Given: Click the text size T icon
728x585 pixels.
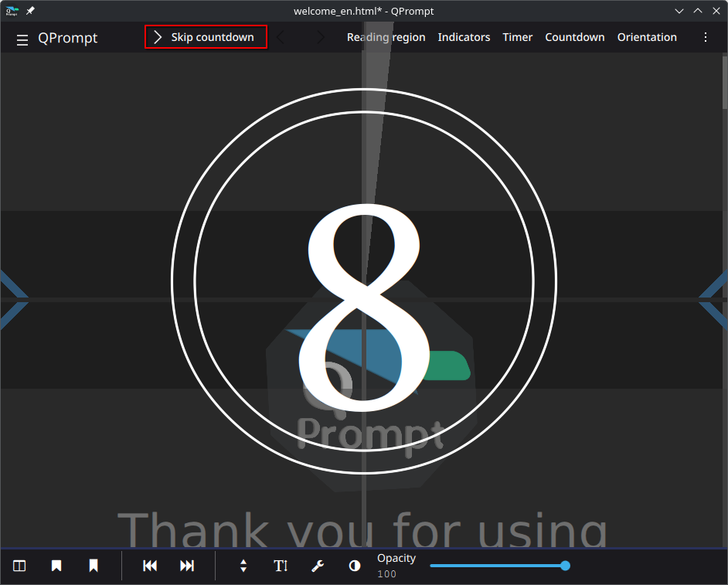Looking at the screenshot, I should pos(281,566).
